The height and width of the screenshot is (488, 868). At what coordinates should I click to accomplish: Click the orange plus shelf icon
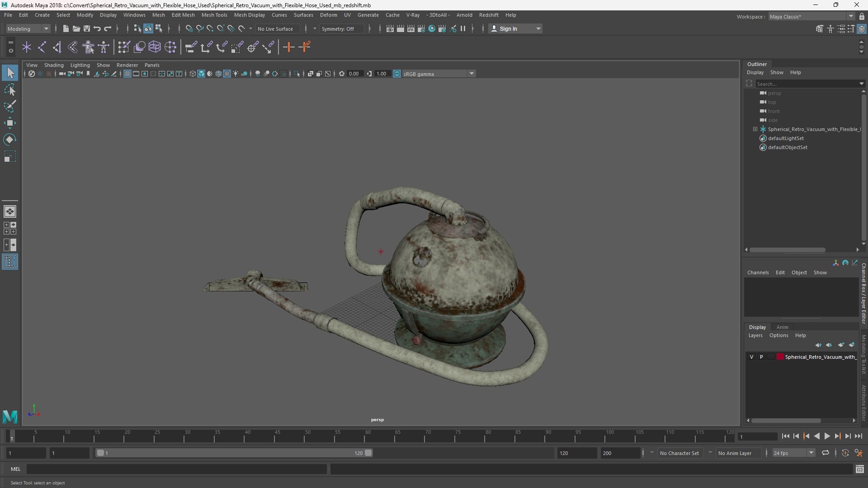tap(288, 47)
